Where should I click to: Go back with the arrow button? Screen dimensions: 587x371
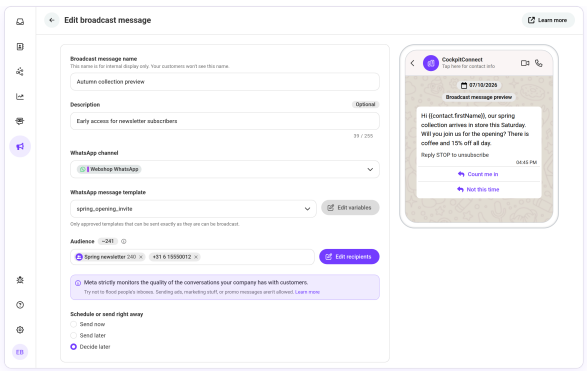[x=52, y=20]
